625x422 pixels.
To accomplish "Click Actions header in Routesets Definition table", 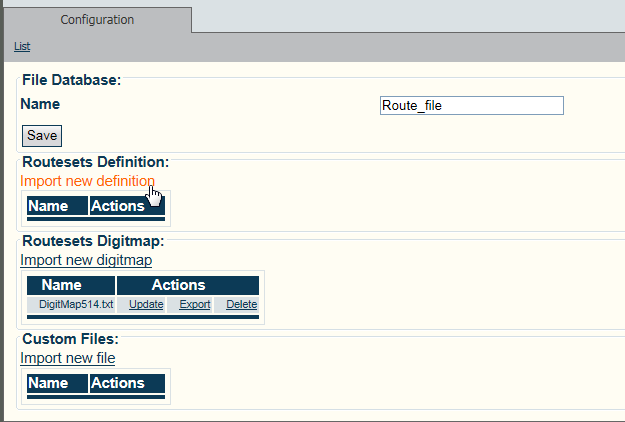I will coord(118,207).
